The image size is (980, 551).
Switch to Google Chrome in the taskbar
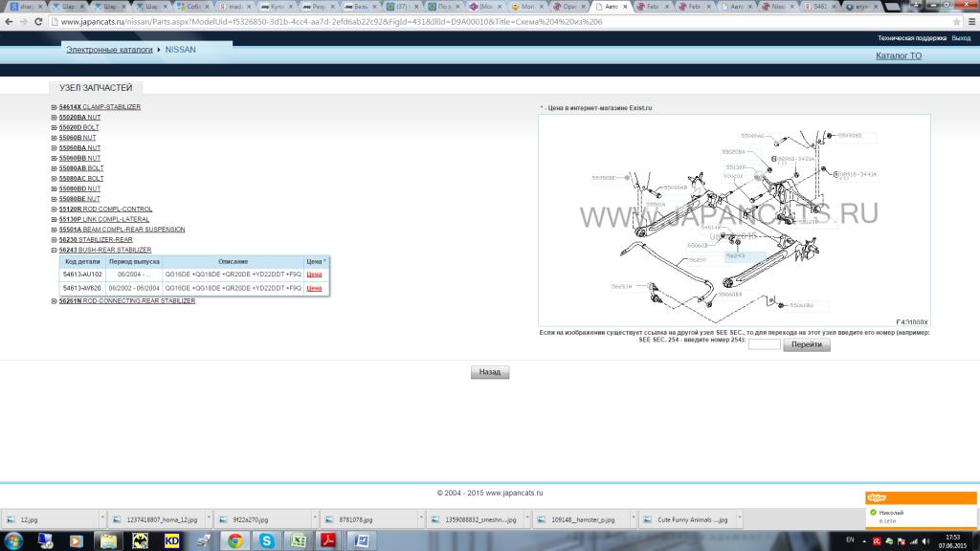coord(235,541)
